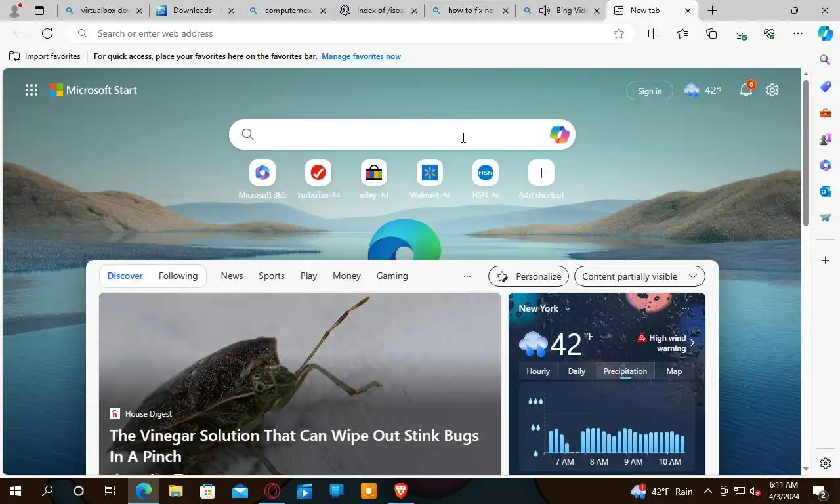The height and width of the screenshot is (504, 840).
Task: Click the Personalize button
Action: [x=528, y=276]
